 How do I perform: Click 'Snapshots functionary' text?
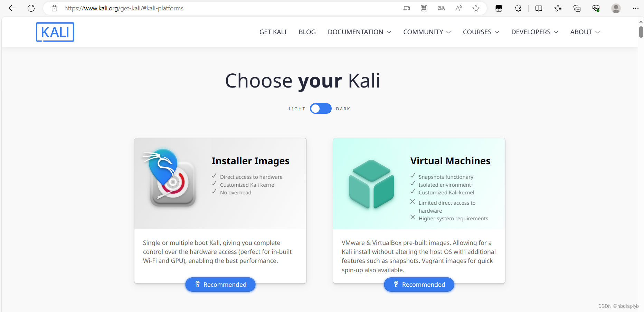(446, 177)
